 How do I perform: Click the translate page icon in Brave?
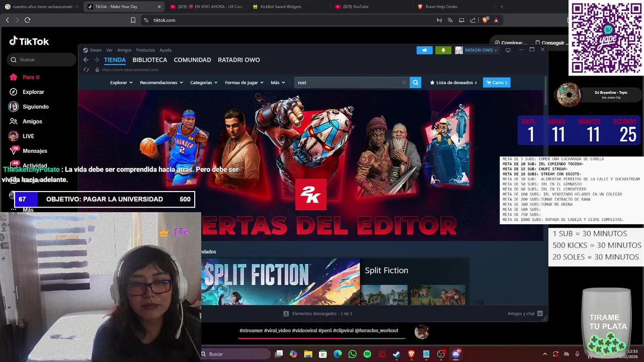(450, 20)
